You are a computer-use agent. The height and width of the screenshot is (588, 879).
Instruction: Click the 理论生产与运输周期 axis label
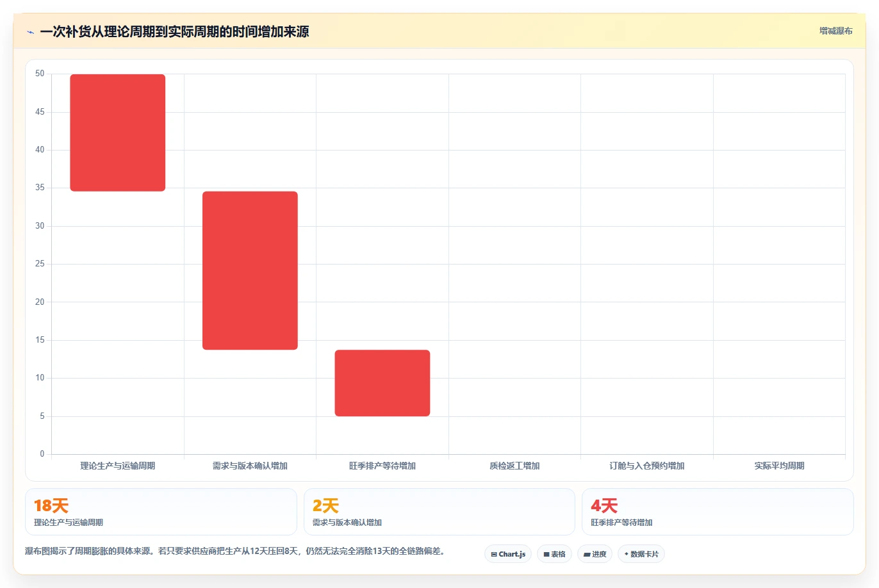[118, 466]
